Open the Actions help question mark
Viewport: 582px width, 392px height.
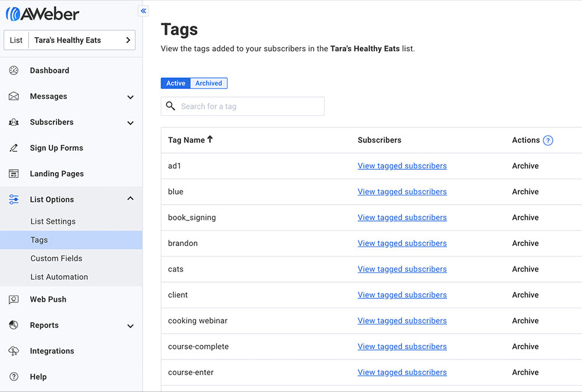tap(548, 140)
